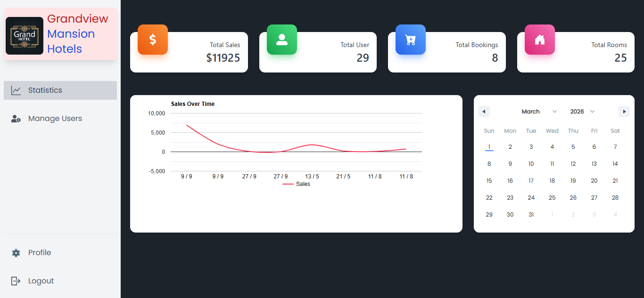
Task: Go to next month in calendar
Action: point(624,112)
